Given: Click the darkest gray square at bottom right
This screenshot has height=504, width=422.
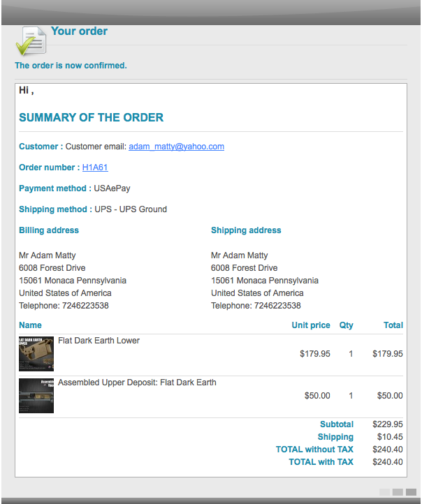Looking at the screenshot, I should [411, 492].
